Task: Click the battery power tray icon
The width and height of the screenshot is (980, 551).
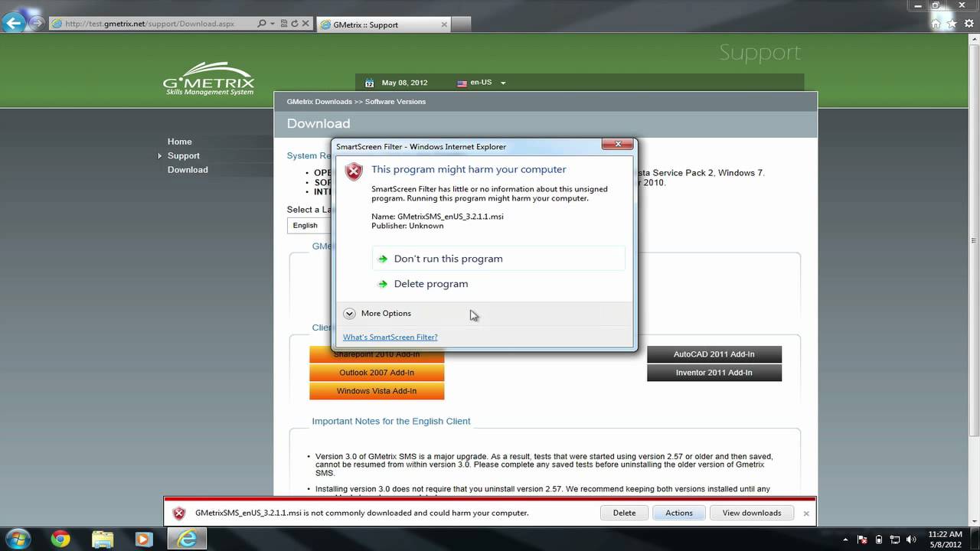Action: [x=879, y=540]
